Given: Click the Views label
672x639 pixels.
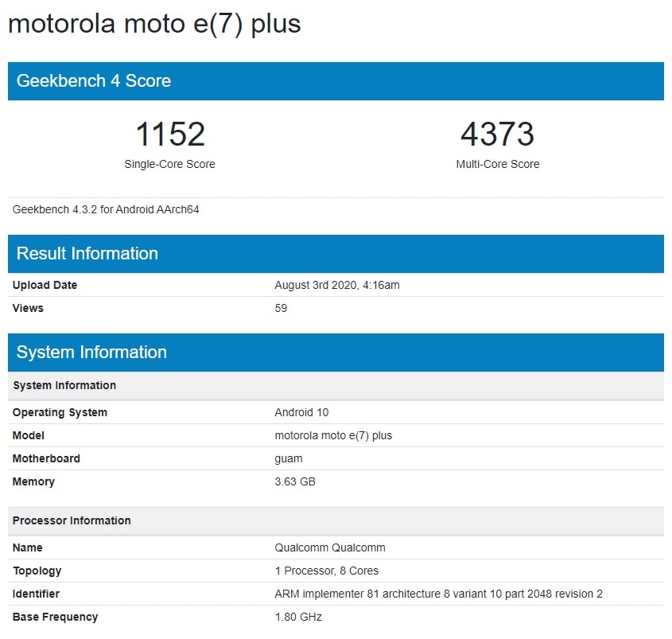Looking at the screenshot, I should tap(28, 308).
